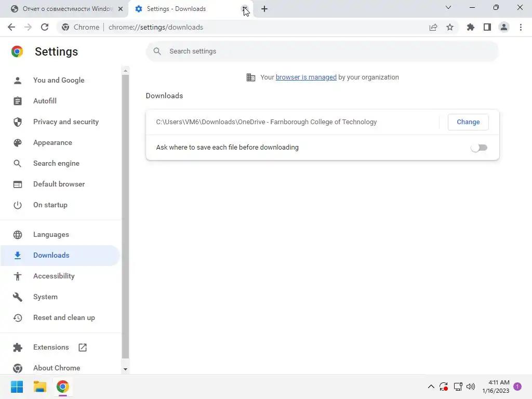The image size is (532, 399).
Task: Select the Settings - Downloads tab
Action: click(x=190, y=9)
